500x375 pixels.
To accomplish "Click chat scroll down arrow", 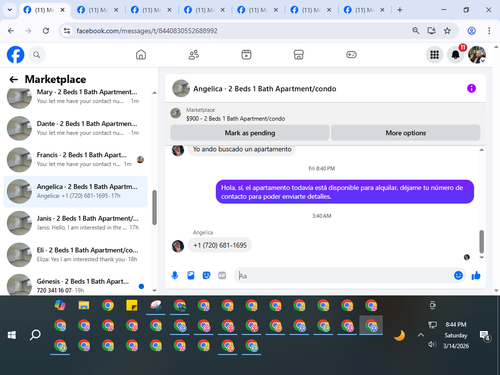I will [x=481, y=257].
